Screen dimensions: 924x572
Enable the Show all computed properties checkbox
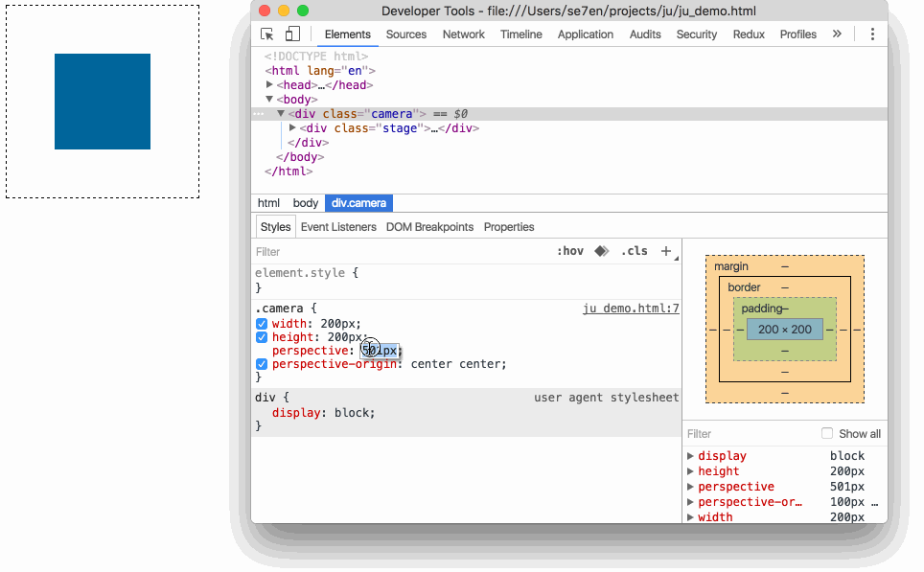(x=826, y=433)
